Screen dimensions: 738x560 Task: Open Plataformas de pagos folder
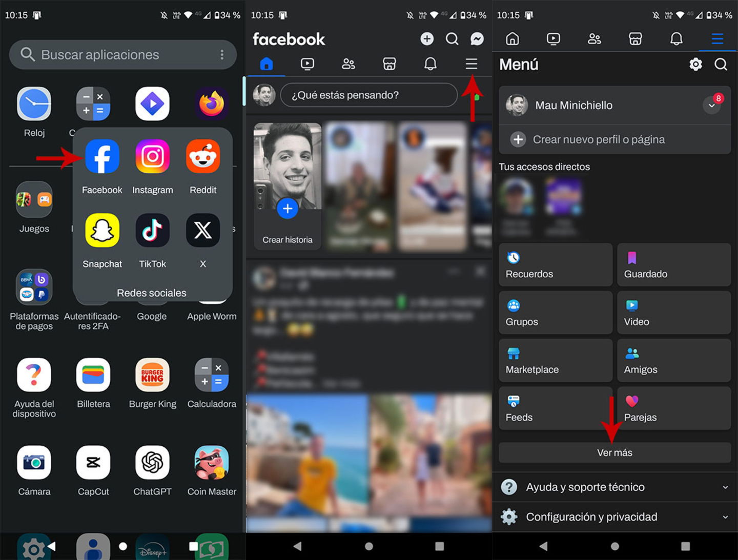coord(34,287)
